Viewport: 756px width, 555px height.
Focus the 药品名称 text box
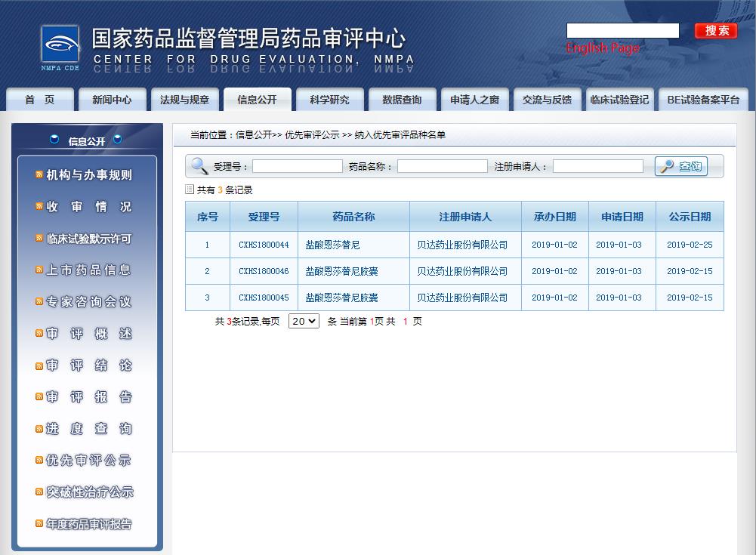442,166
